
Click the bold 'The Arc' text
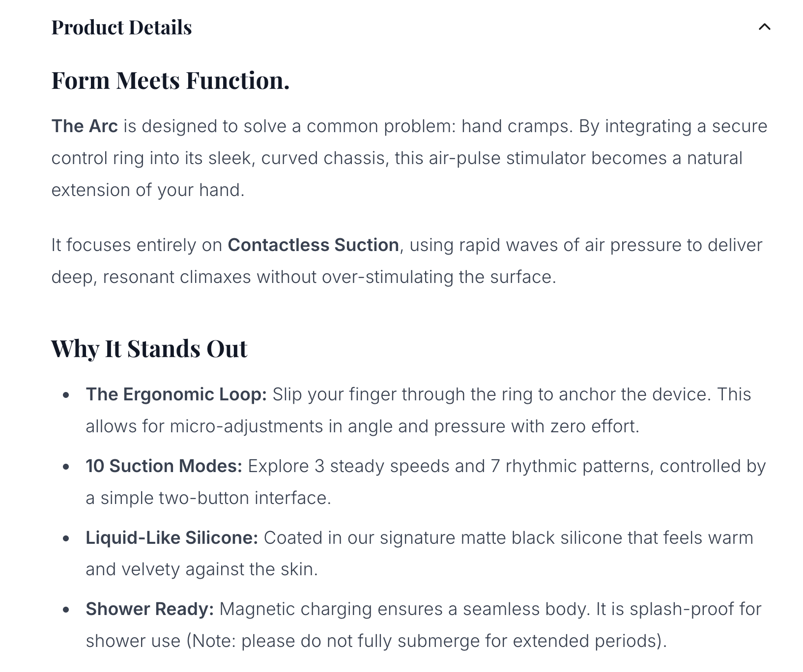click(85, 126)
